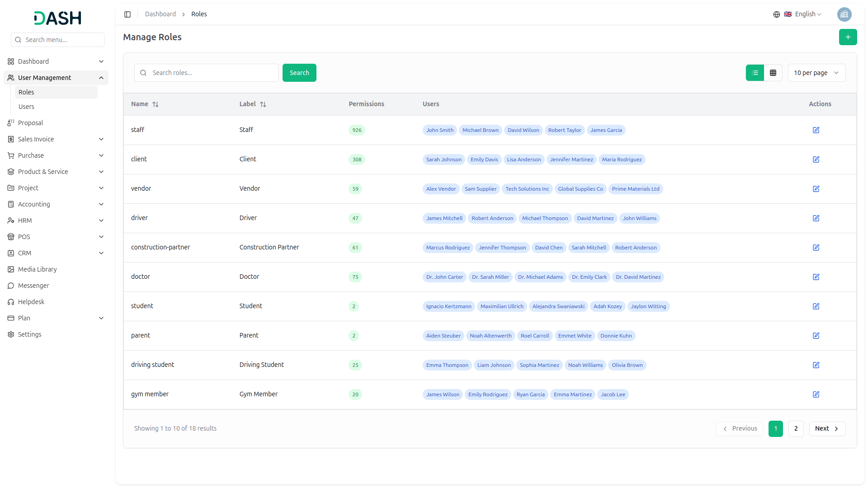Click edit icon for gym member role
Image resolution: width=868 pixels, height=488 pixels.
tap(816, 394)
